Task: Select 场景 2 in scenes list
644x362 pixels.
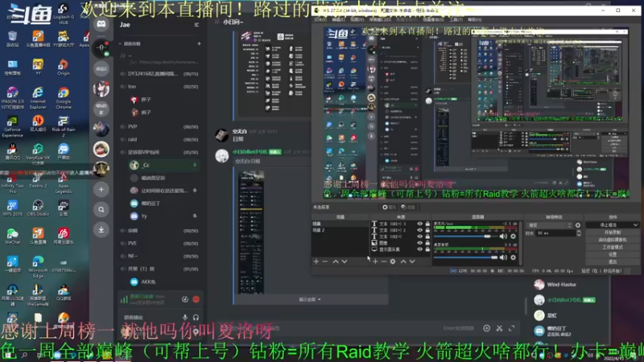Action: [x=340, y=230]
